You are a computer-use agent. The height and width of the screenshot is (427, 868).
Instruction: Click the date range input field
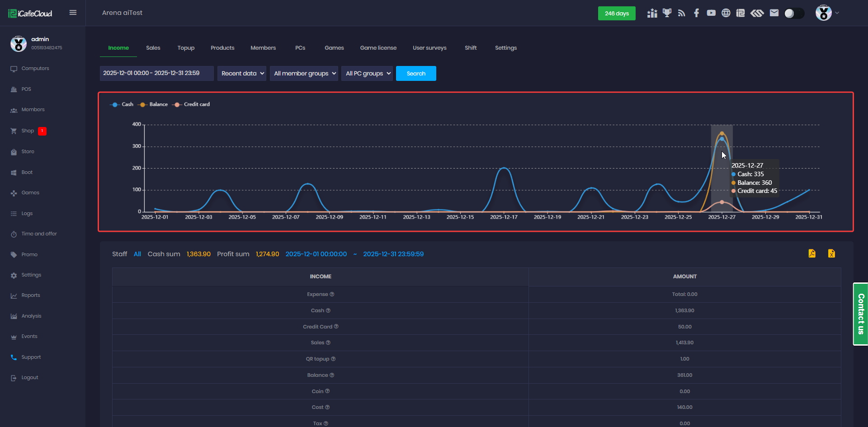[x=156, y=73]
